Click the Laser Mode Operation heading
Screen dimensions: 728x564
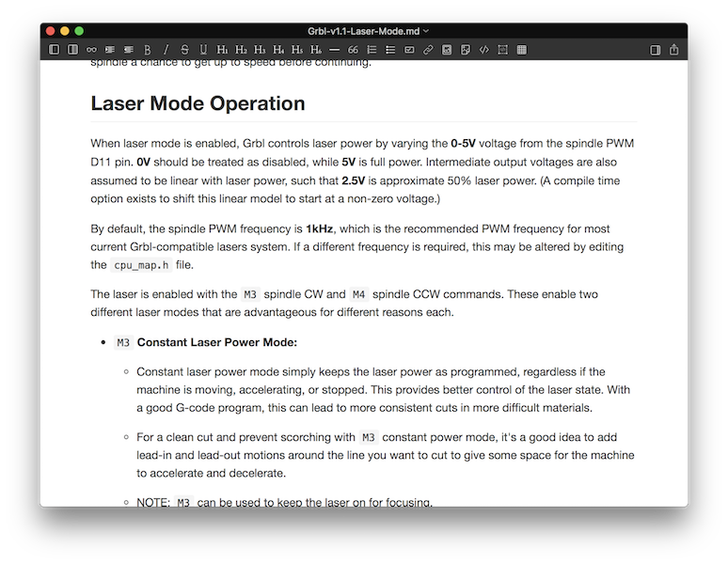coord(198,103)
